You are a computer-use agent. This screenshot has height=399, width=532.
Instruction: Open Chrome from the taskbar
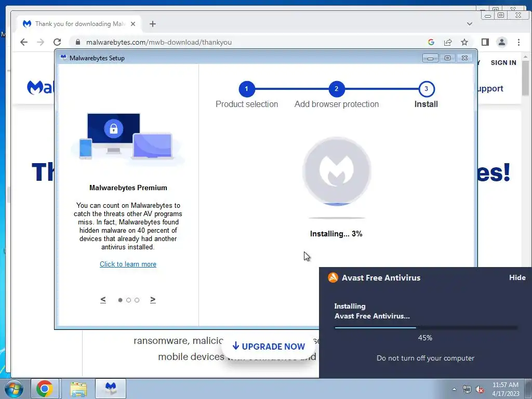coord(45,389)
